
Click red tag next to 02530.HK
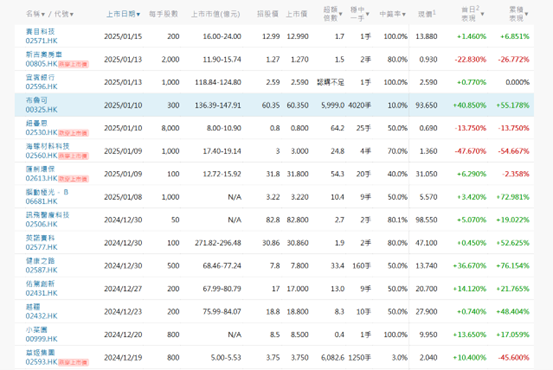click(x=73, y=133)
